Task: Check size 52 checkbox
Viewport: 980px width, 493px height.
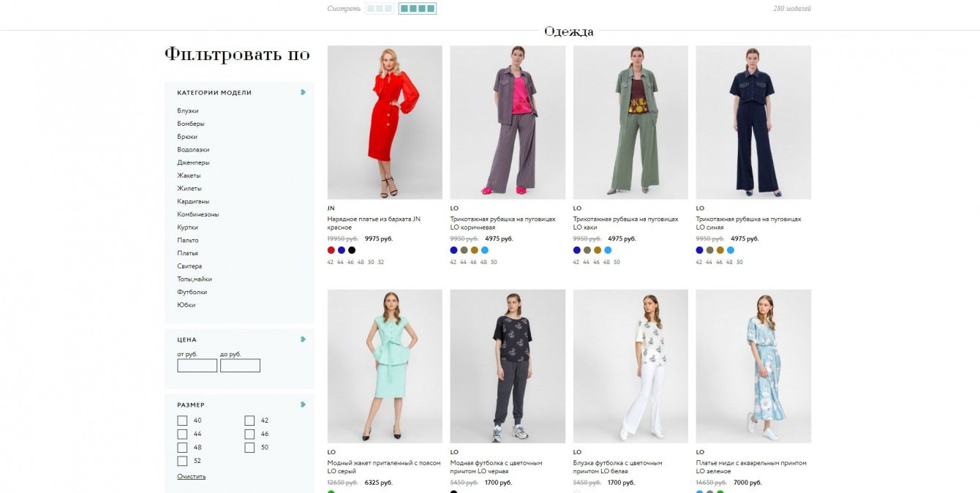Action: click(x=182, y=461)
